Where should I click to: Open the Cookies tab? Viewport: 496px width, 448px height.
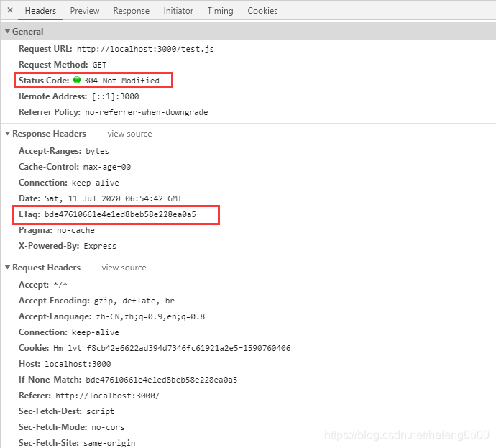tap(262, 11)
